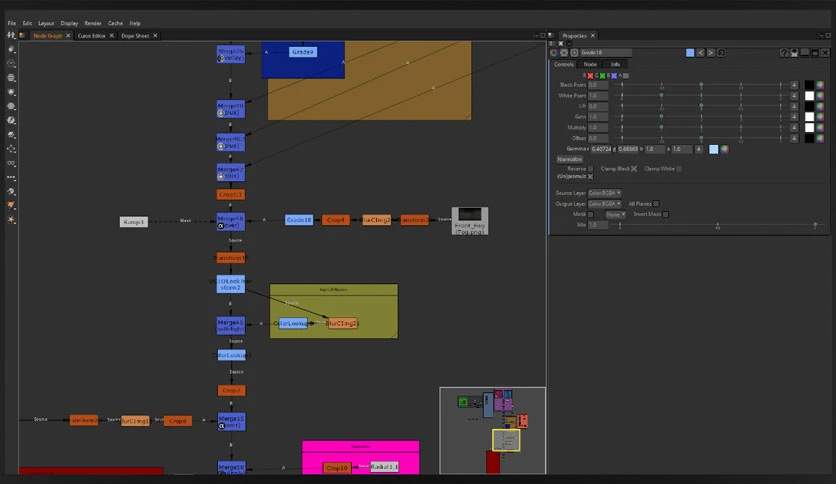
Task: Open color wheel picker for White Point
Action: (820, 96)
